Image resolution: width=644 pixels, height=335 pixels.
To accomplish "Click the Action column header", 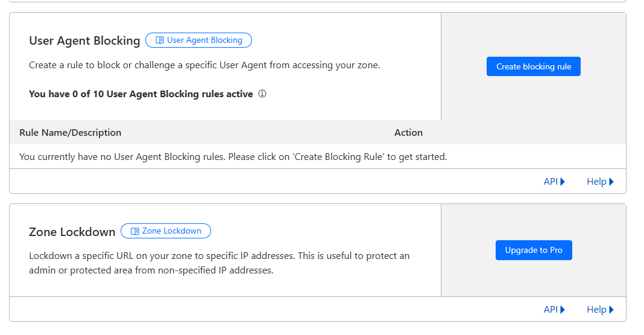I will point(408,133).
